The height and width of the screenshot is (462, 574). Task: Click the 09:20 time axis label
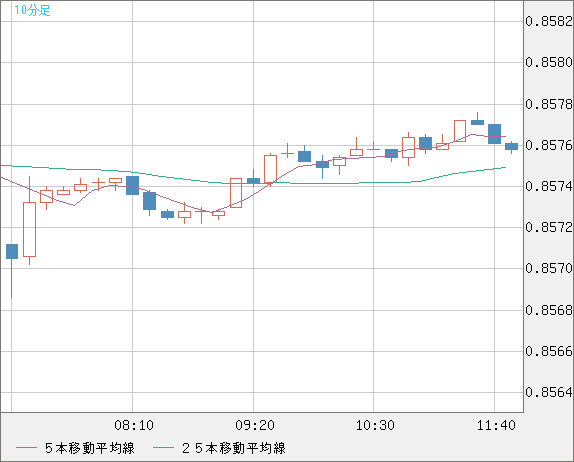(x=254, y=425)
